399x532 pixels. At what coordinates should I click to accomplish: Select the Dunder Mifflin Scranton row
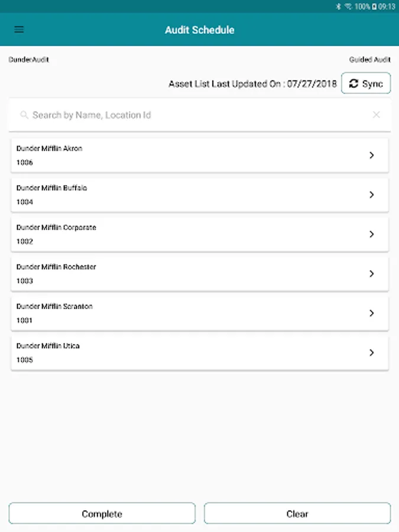pyautogui.click(x=177, y=313)
